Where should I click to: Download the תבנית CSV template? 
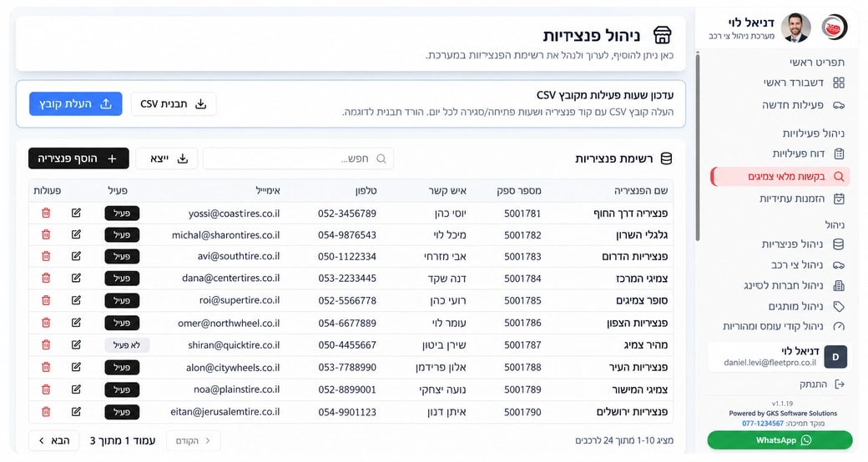click(x=174, y=104)
